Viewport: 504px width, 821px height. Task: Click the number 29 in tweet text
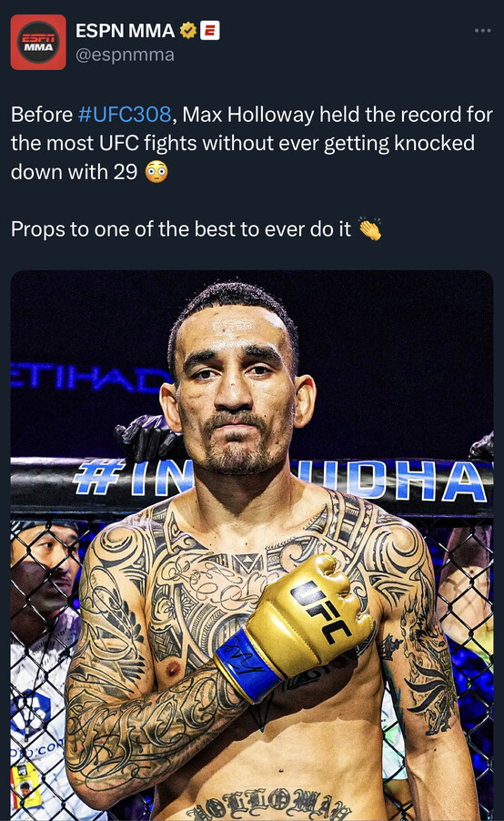tap(126, 172)
